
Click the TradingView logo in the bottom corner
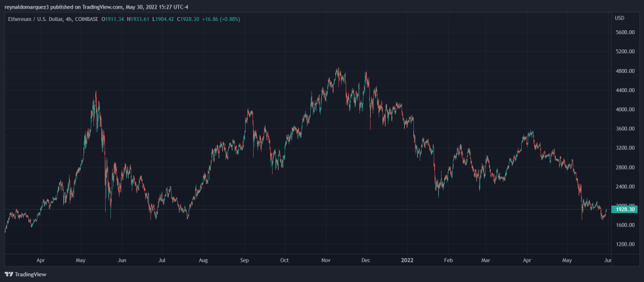21,274
